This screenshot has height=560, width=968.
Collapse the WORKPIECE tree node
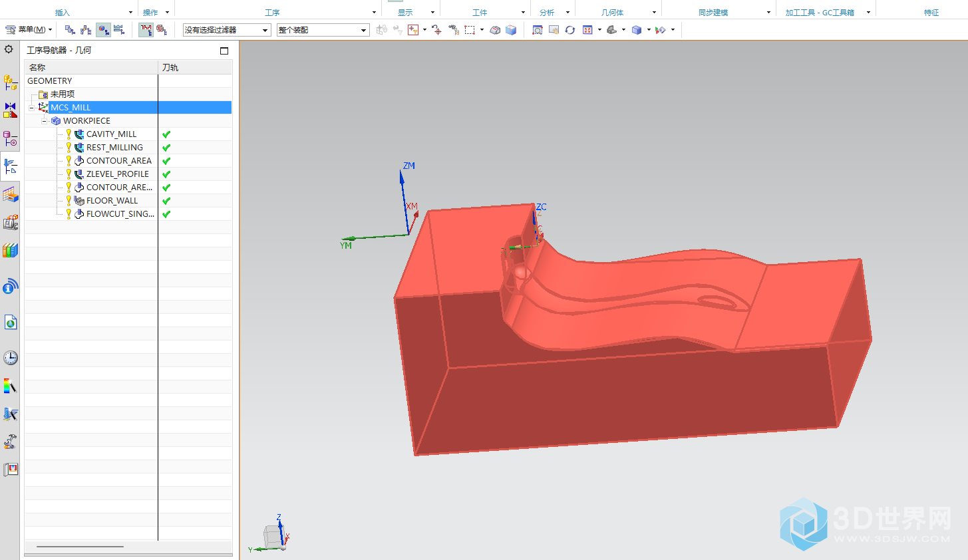(45, 121)
